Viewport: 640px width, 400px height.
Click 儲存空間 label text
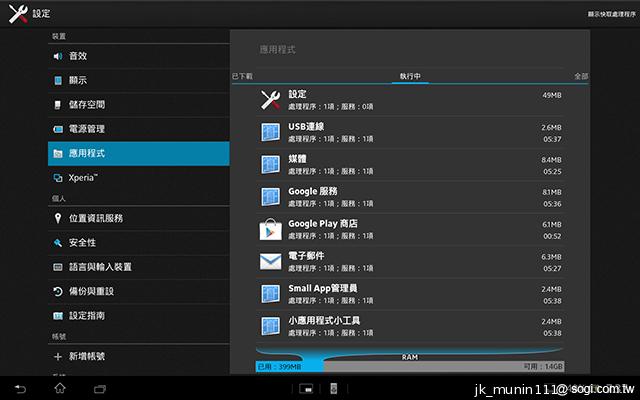pos(87,105)
